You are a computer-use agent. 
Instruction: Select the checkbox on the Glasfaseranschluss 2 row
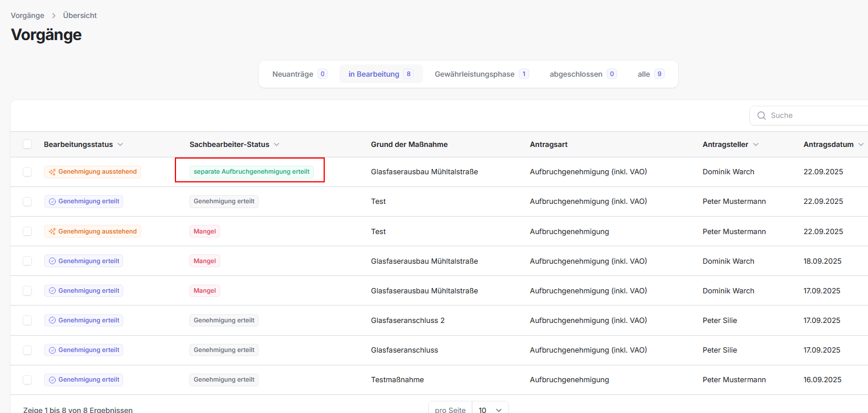click(x=27, y=320)
